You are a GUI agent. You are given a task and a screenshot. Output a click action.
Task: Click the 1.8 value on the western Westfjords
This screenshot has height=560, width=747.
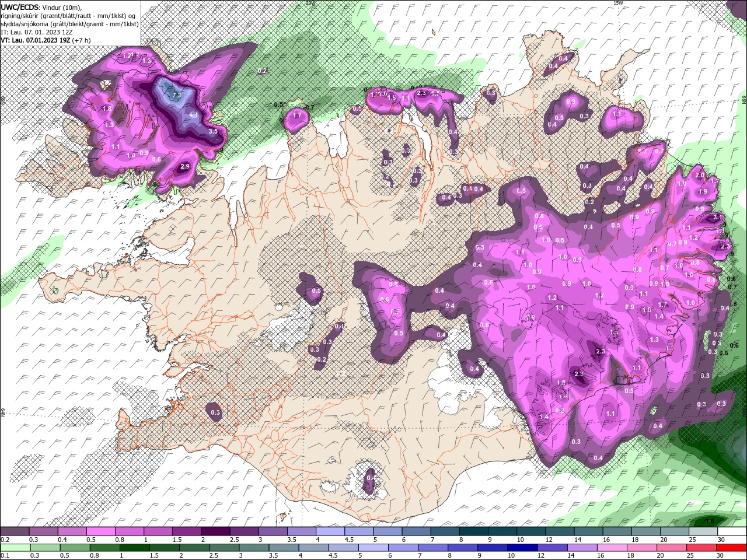click(107, 108)
